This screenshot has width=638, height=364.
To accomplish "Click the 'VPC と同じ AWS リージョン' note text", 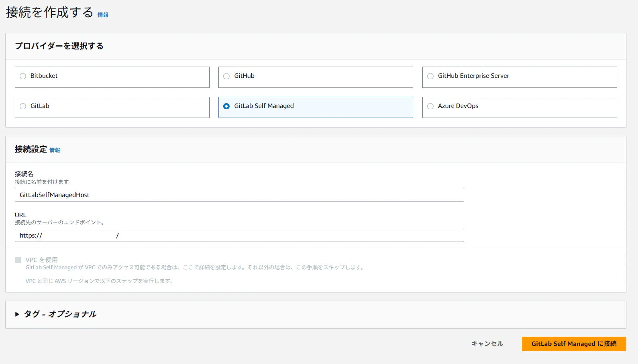I will (x=100, y=281).
